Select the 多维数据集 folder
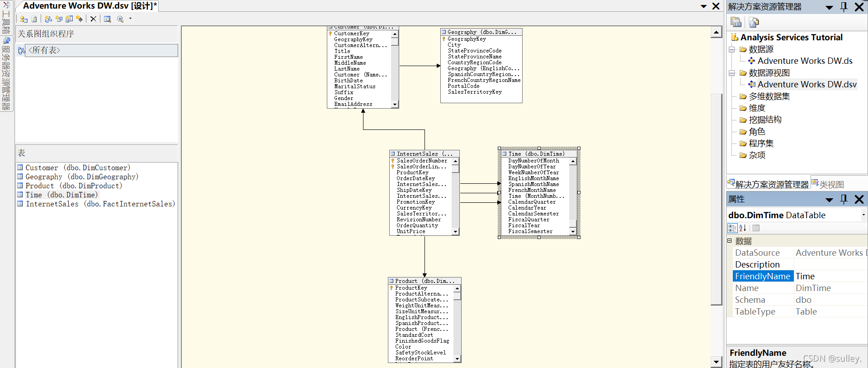This screenshot has width=868, height=368. click(769, 96)
